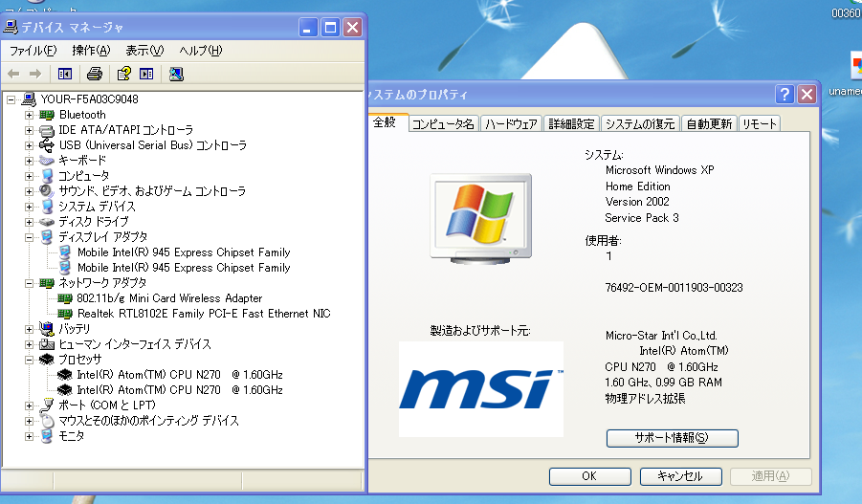Collapse the ネットワーク アダプタ node

pyautogui.click(x=29, y=284)
